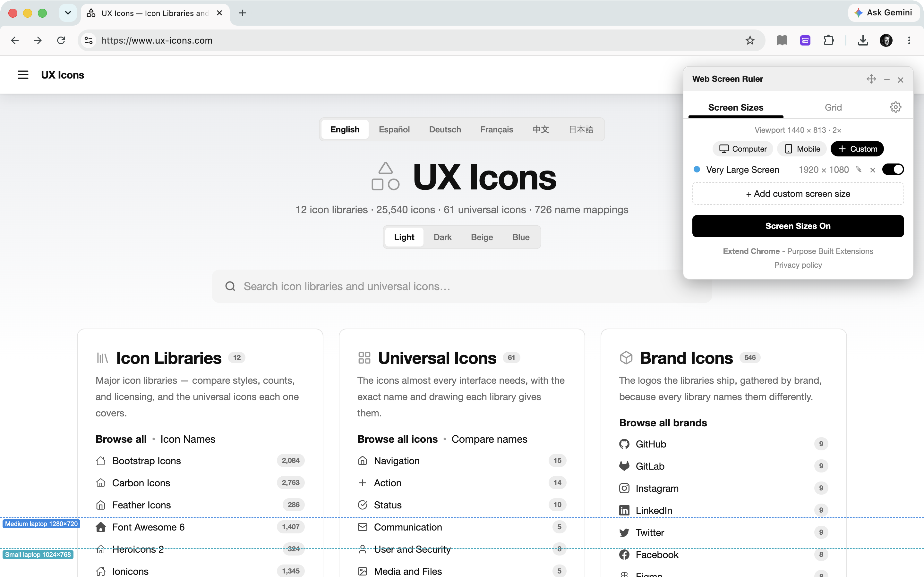Click the Screen Sizes On button
Image resolution: width=924 pixels, height=577 pixels.
(x=798, y=226)
